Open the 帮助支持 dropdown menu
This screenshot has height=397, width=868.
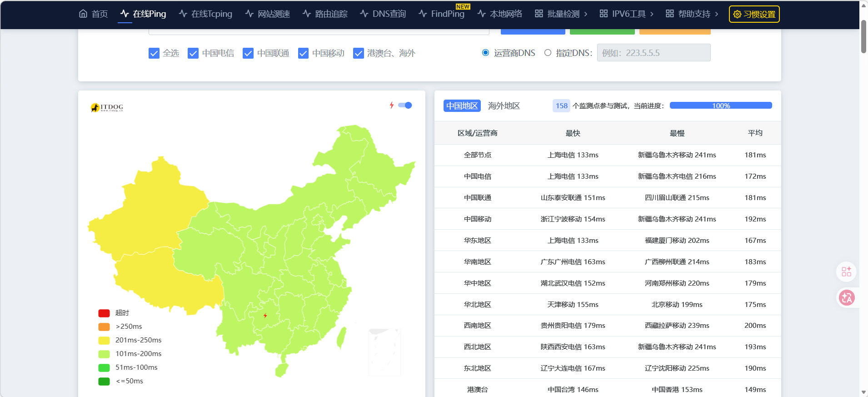(x=692, y=14)
